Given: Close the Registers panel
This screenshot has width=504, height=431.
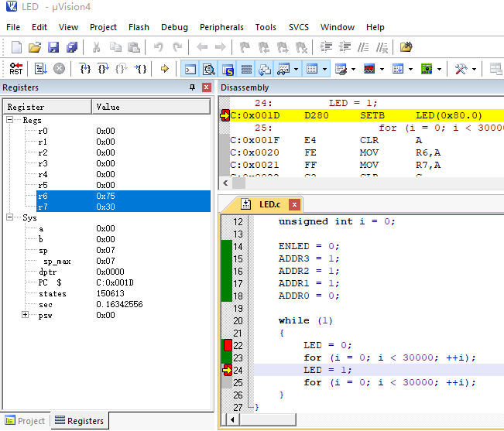Looking at the screenshot, I should click(x=207, y=87).
